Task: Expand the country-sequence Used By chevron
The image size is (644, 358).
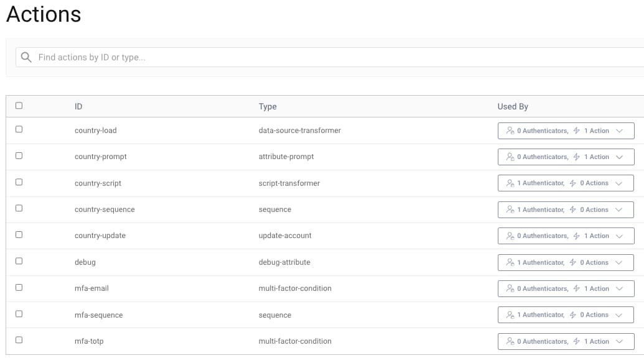Action: pos(620,209)
